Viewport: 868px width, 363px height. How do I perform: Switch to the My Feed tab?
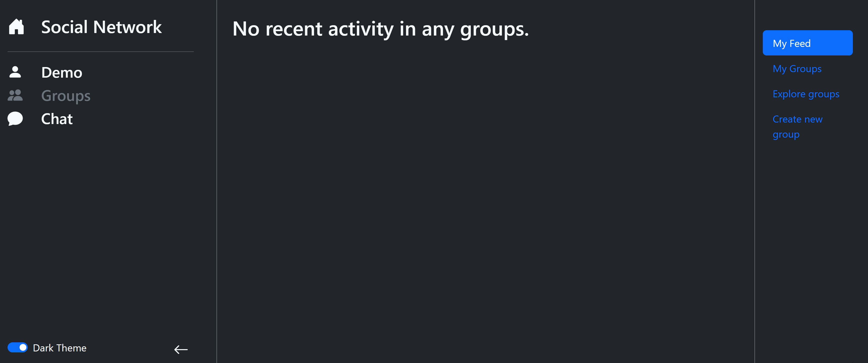pyautogui.click(x=807, y=43)
